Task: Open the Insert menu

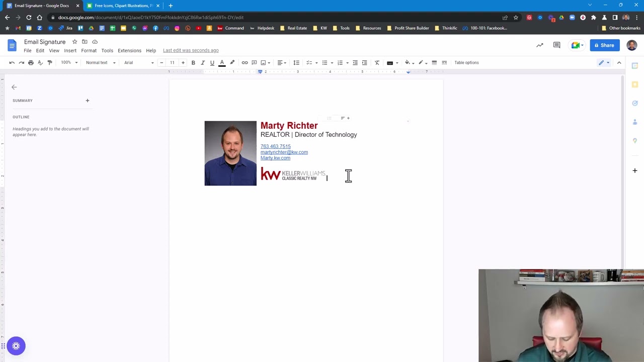Action: point(70,50)
